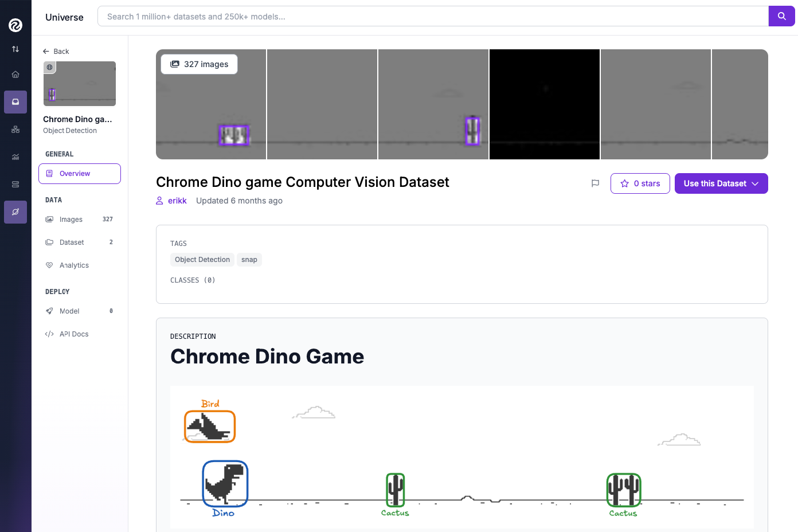Open the Dataset versions item
This screenshot has width=798, height=532.
click(x=72, y=242)
